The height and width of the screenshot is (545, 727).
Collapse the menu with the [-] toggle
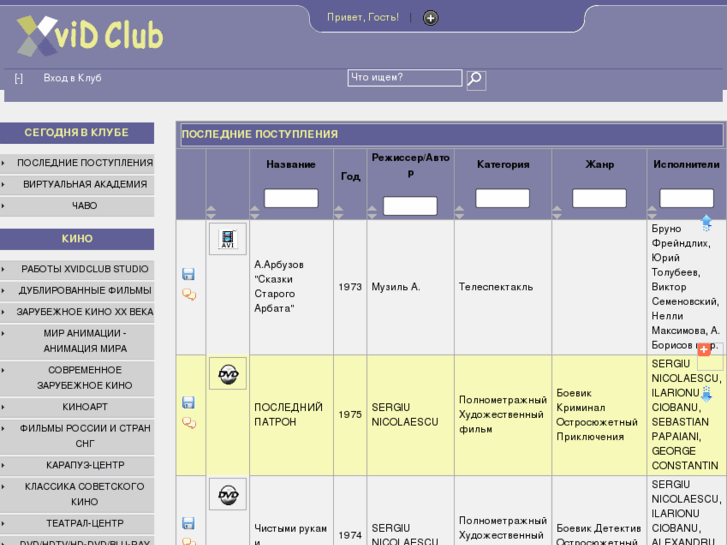[x=19, y=78]
